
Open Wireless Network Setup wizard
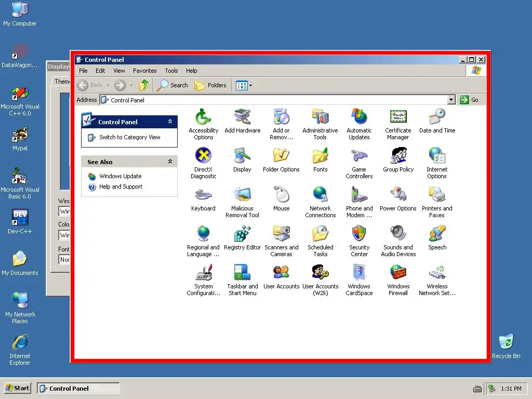(437, 280)
